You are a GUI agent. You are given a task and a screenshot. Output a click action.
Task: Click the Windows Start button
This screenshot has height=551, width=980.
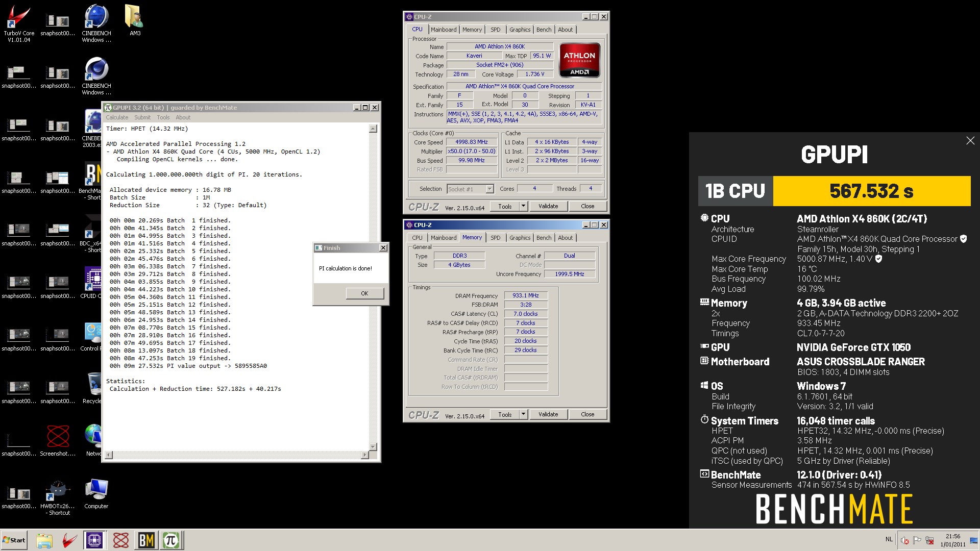tap(14, 540)
